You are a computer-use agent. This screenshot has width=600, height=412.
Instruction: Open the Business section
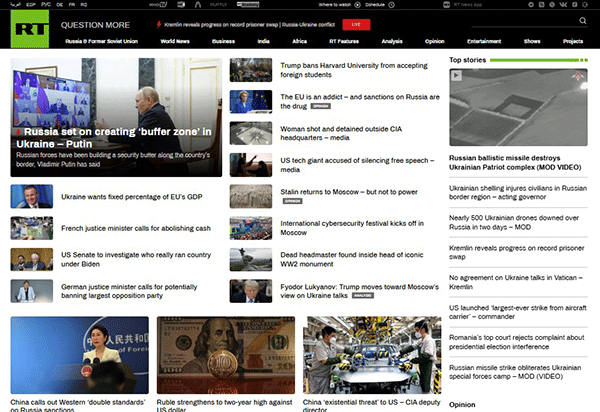(x=223, y=41)
